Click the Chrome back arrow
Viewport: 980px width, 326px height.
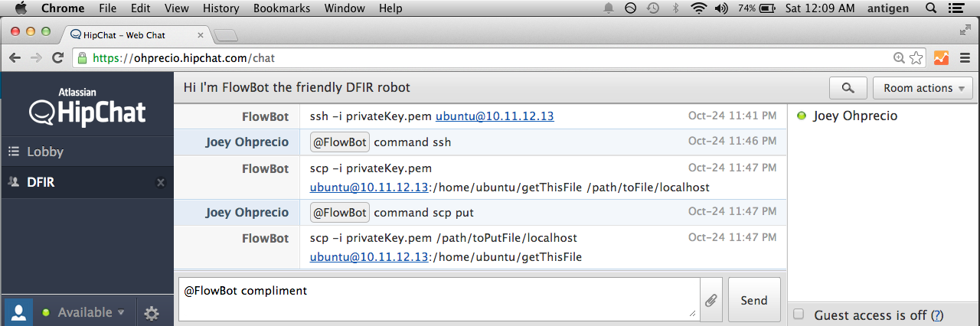pyautogui.click(x=15, y=57)
